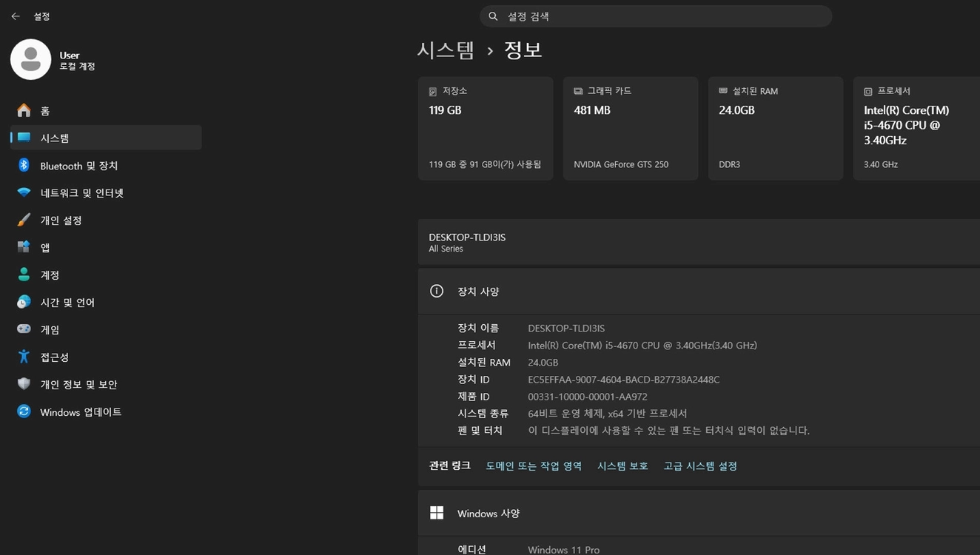Image resolution: width=980 pixels, height=555 pixels.
Task: Select Windows 업데이트 in sidebar
Action: pos(106,411)
